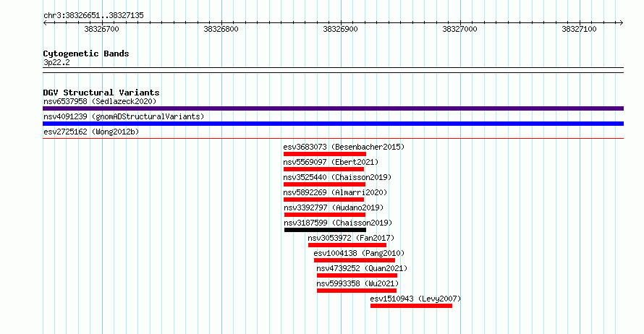Open nsv3392797 (Audano2019) variant label
The width and height of the screenshot is (644, 334).
(x=334, y=207)
